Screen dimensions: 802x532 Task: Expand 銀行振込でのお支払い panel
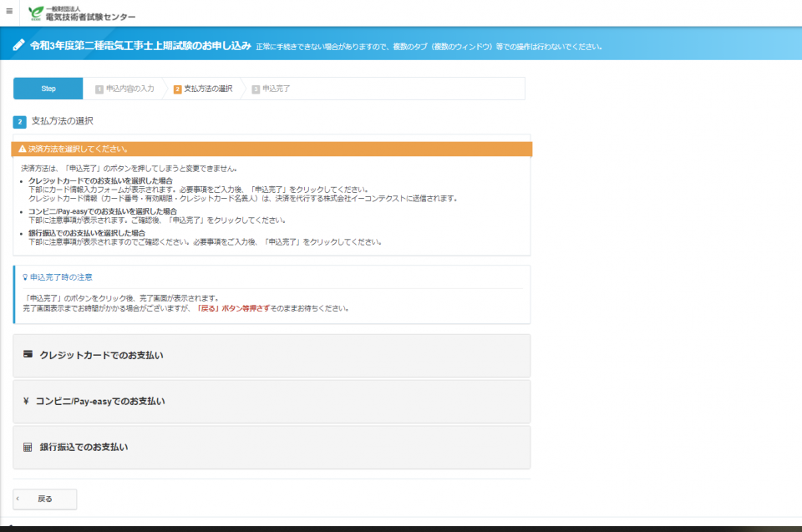click(272, 448)
